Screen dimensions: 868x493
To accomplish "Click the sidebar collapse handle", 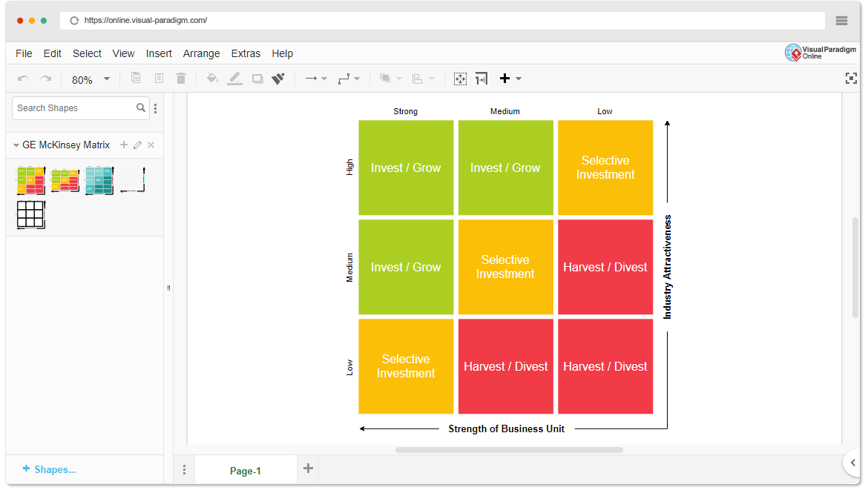I will click(x=169, y=288).
